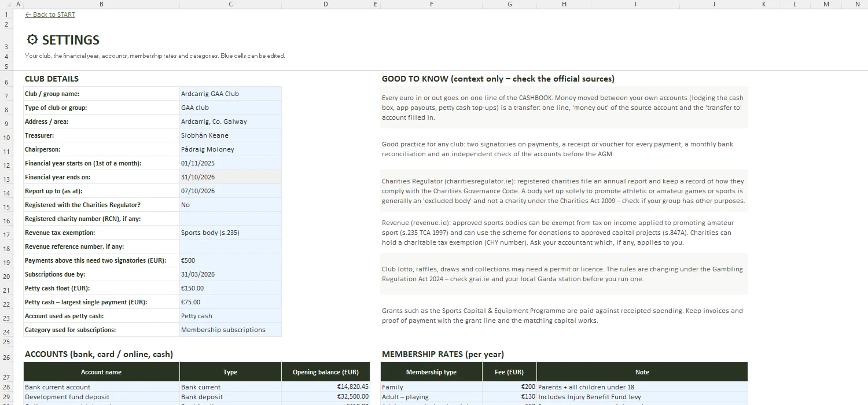Select the Family membership type cell
Screen dimensions: 868x405
pos(431,387)
